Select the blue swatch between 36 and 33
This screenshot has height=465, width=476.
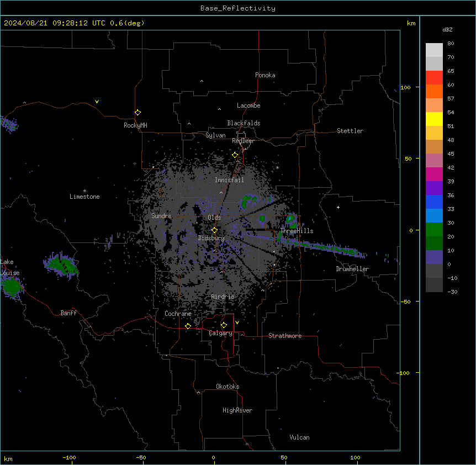pos(434,202)
